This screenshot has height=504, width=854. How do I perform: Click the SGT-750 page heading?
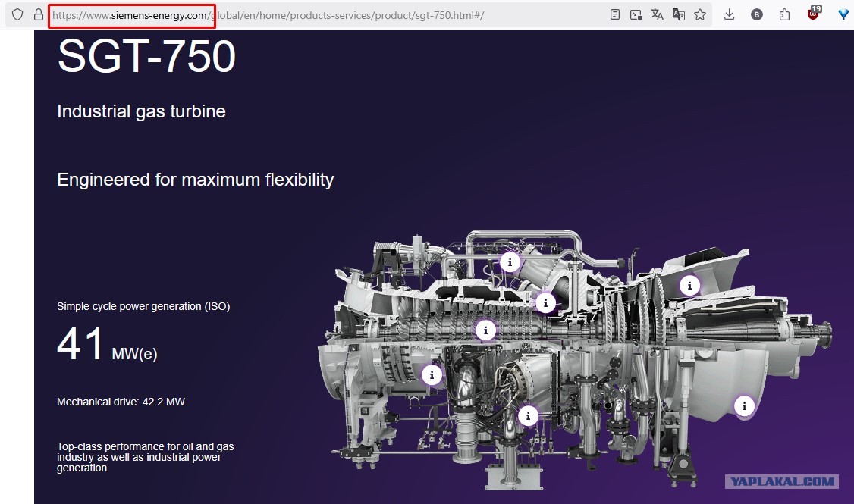tap(146, 56)
